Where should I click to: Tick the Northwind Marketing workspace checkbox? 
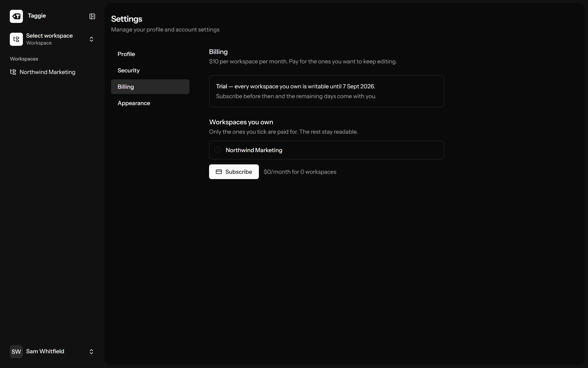click(217, 150)
